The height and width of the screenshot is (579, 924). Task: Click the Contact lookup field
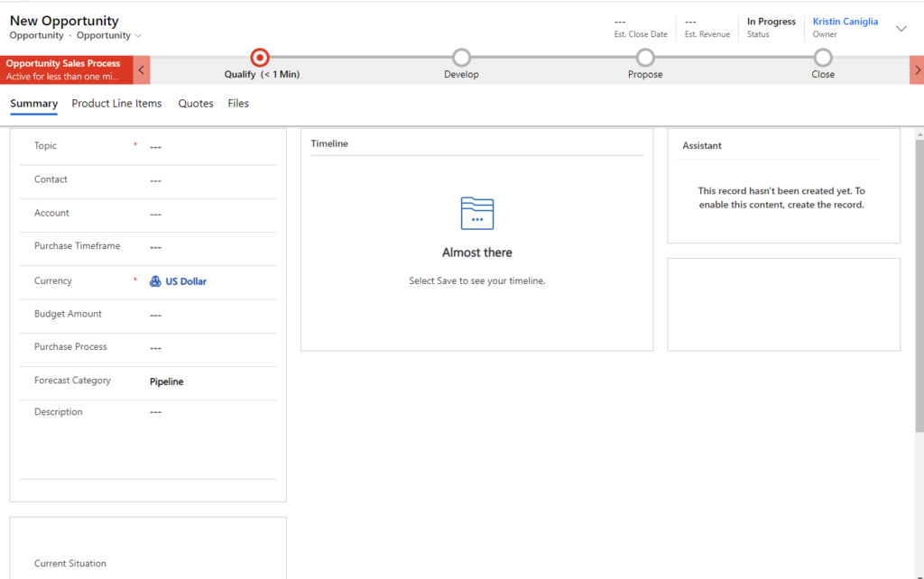coord(212,180)
